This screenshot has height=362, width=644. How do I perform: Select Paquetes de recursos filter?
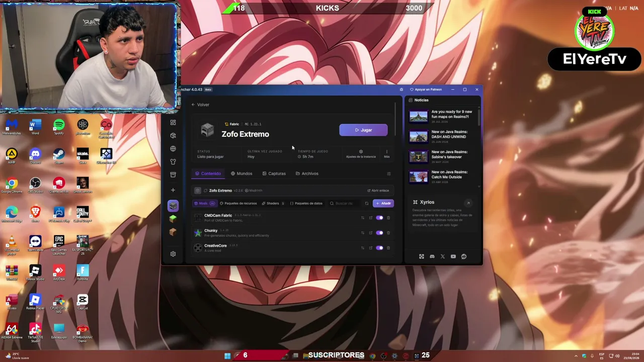238,204
